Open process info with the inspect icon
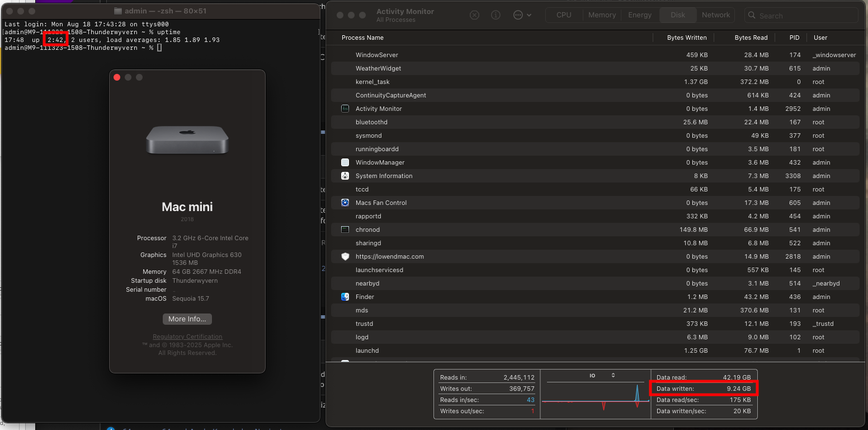This screenshot has width=868, height=430. coord(496,15)
